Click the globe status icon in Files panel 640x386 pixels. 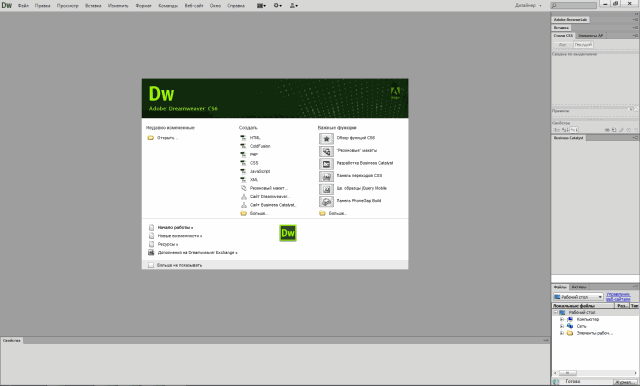(x=556, y=382)
